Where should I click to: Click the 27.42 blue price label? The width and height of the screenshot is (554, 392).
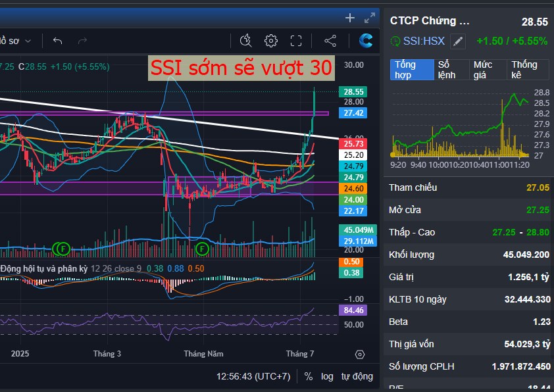(353, 113)
